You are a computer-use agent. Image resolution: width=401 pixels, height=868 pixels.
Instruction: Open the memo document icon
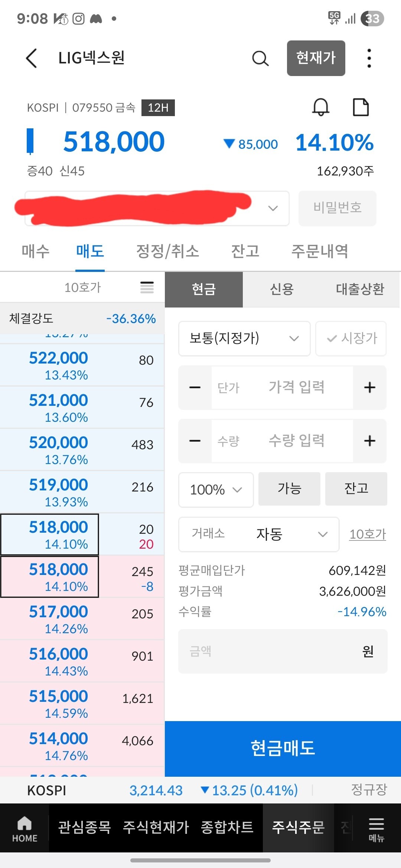click(x=360, y=108)
